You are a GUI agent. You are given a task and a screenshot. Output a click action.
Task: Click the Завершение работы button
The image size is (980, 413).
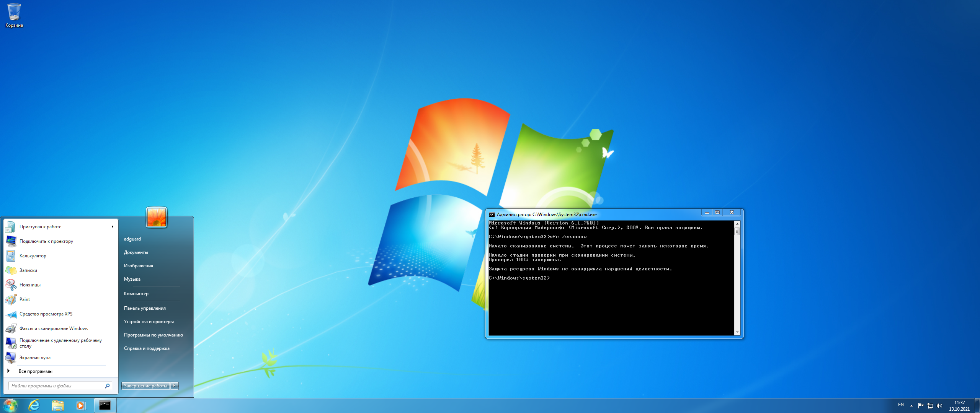(145, 386)
